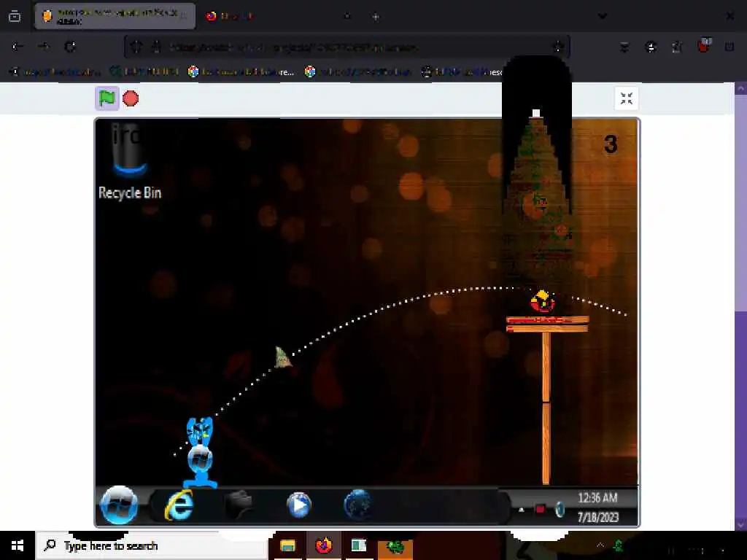Go back in the browser

point(18,47)
